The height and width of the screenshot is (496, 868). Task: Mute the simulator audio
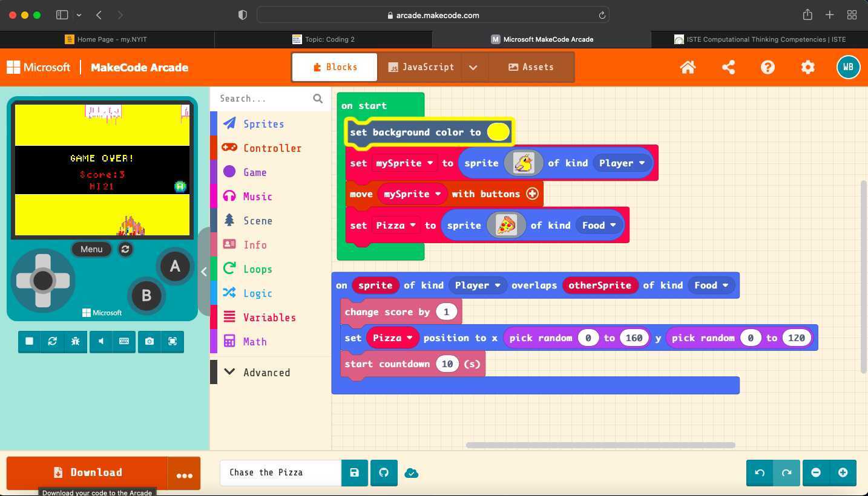[101, 341]
